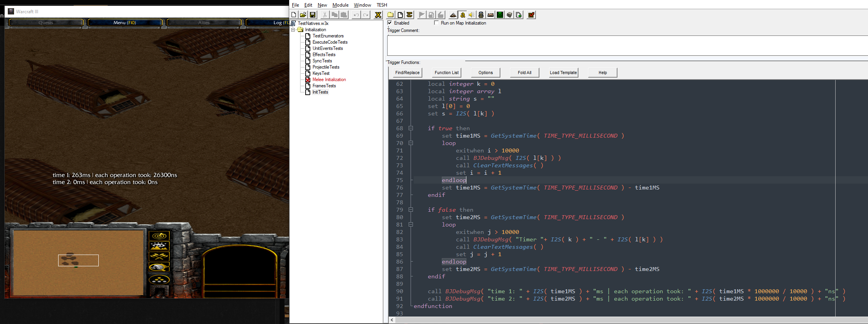The width and height of the screenshot is (868, 324).
Task: Open the Terrain Editor mountain icon
Action: (x=453, y=15)
